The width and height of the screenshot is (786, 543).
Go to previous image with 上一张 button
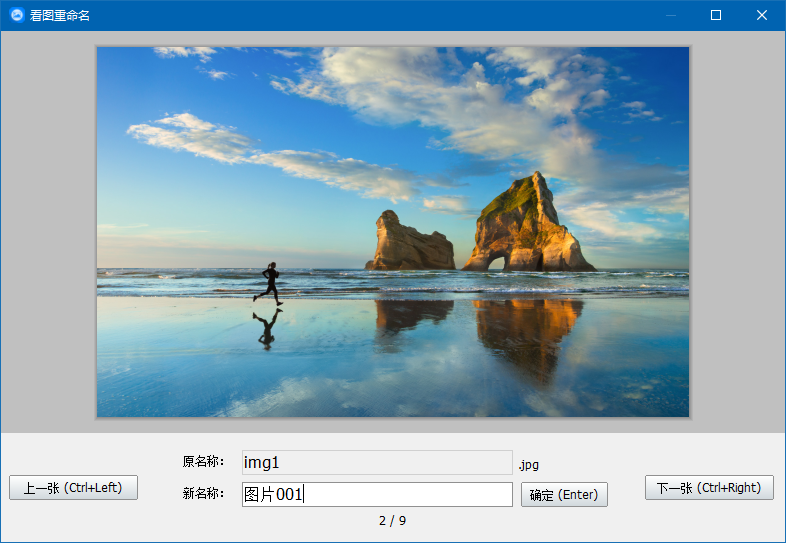pyautogui.click(x=73, y=487)
